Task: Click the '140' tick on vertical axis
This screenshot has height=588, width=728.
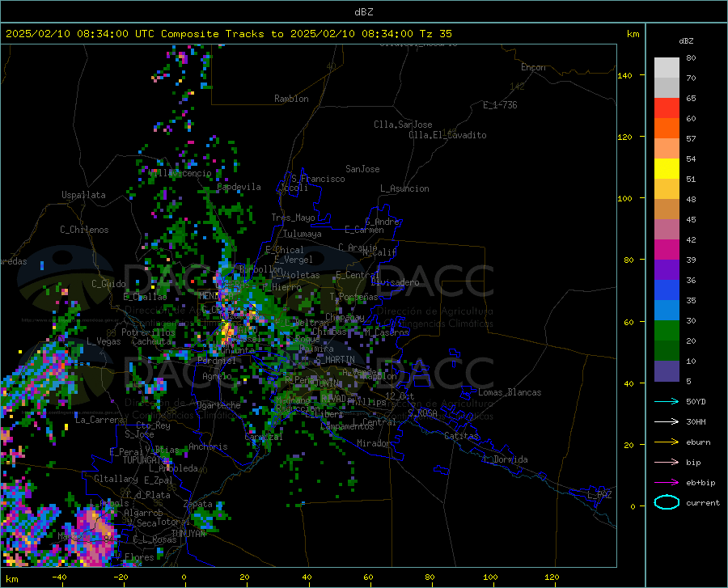Action: click(624, 76)
